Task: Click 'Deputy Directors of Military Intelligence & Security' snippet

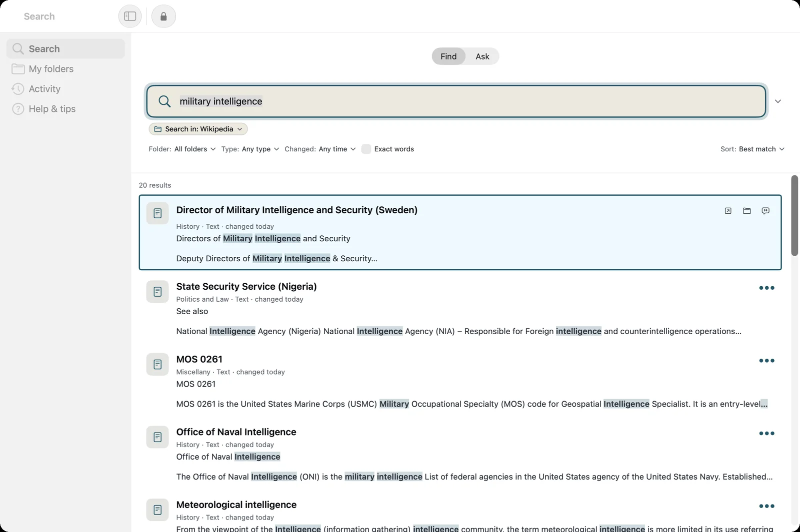Action: click(x=276, y=258)
